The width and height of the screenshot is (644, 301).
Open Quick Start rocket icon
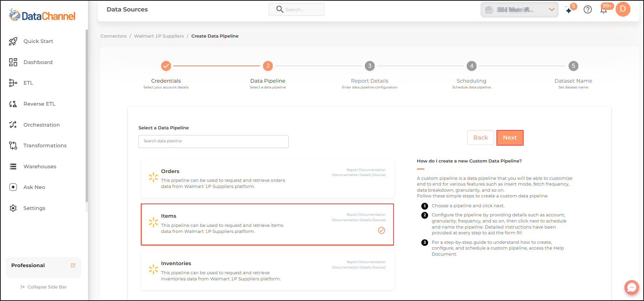13,41
